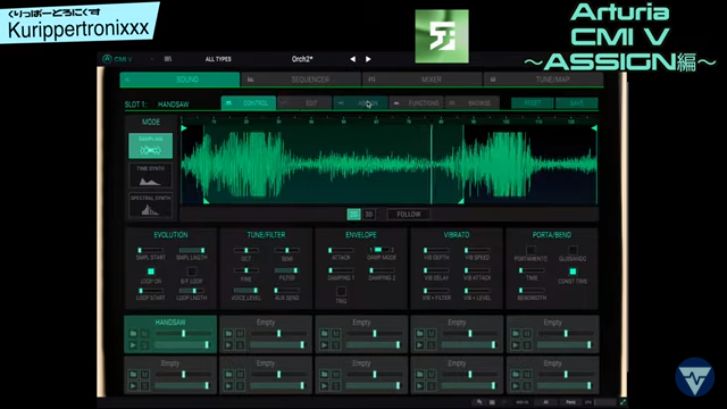Open the ASSIGN sub-tab
Image resolution: width=727 pixels, height=409 pixels.
pos(361,103)
